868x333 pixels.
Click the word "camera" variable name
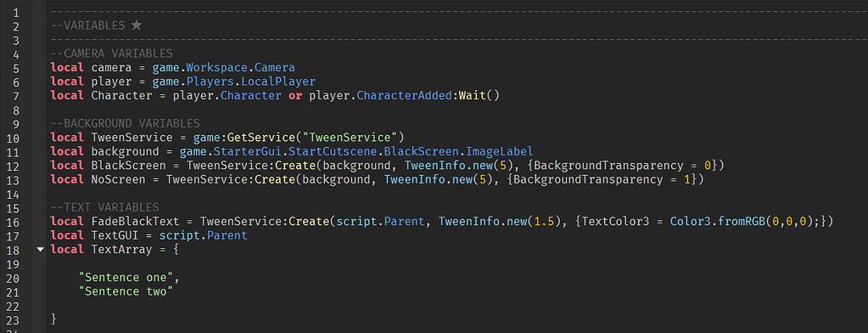pyautogui.click(x=111, y=68)
